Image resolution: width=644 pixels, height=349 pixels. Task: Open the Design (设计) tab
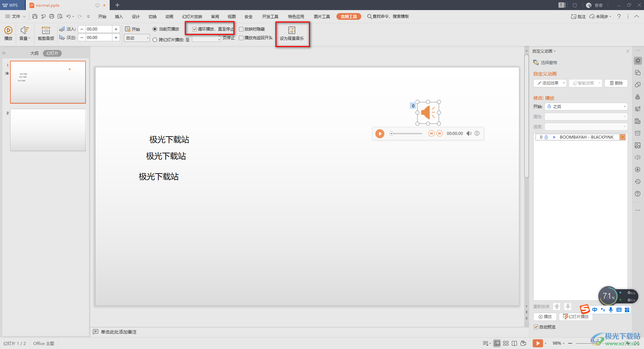coord(136,16)
